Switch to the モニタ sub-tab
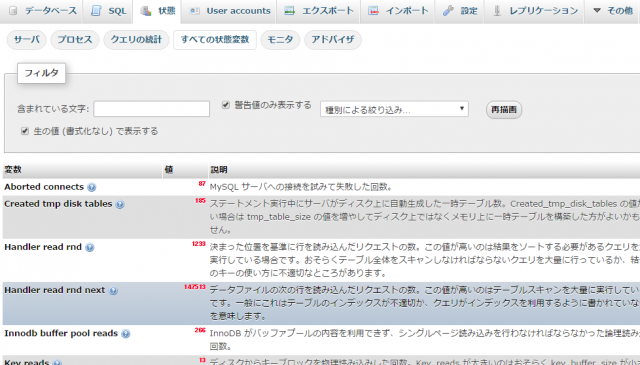Screen dimensions: 640x365 click(280, 40)
